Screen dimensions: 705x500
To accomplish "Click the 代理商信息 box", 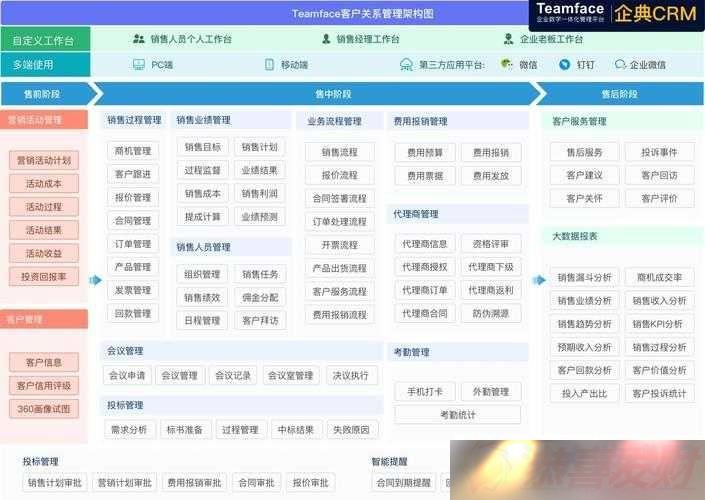I will [425, 244].
